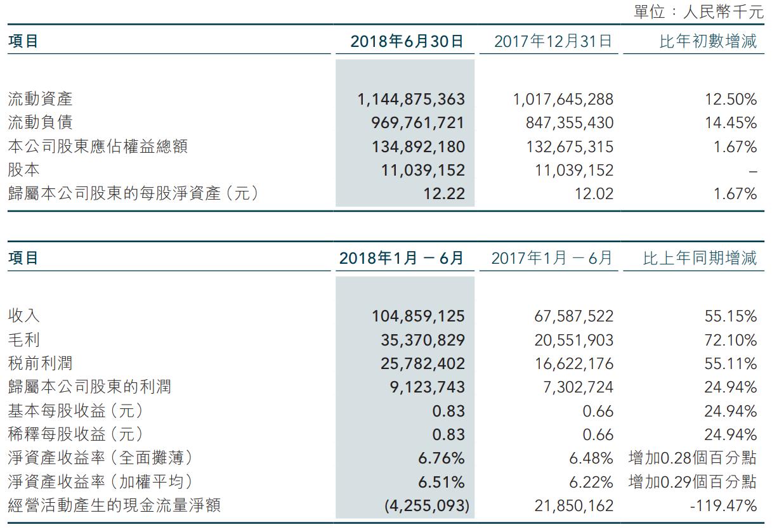Select the value 21,850,162
Image resolution: width=772 pixels, height=532 pixels.
pos(575,506)
